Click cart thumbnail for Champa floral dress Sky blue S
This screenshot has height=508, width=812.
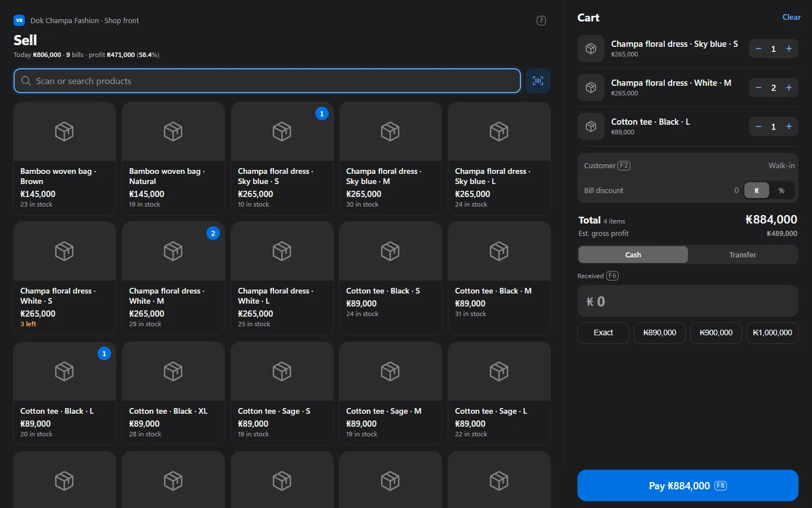point(591,49)
